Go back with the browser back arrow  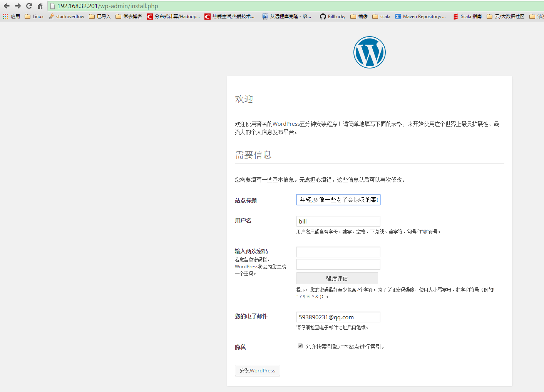click(x=7, y=6)
